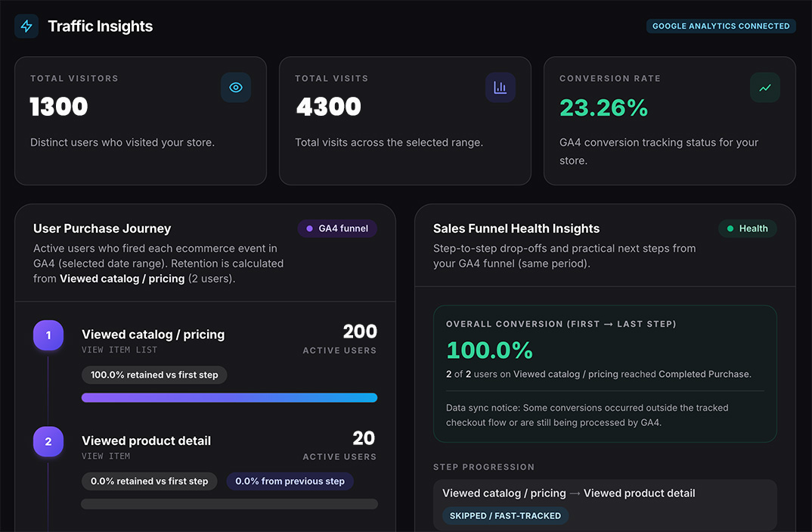This screenshot has width=812, height=532.
Task: Click step number 2 in purchase journey
Action: coord(48,441)
